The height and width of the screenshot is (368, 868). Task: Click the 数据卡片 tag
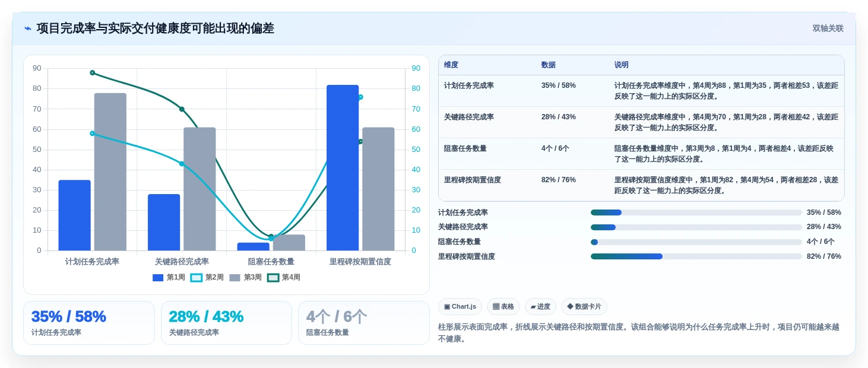(x=584, y=306)
